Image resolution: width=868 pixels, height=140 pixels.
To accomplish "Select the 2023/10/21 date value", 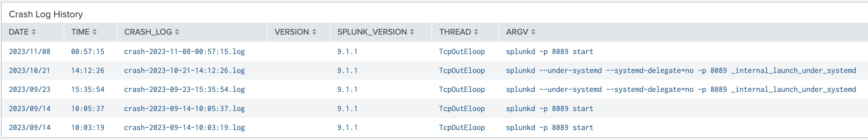I will [30, 70].
